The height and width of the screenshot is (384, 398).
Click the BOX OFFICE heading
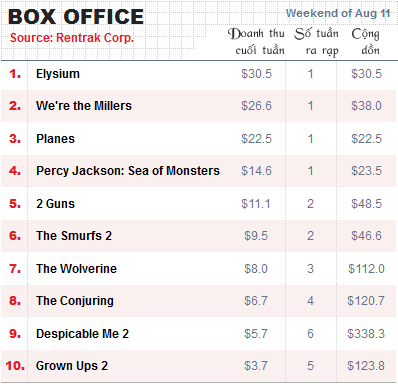pos(76,17)
